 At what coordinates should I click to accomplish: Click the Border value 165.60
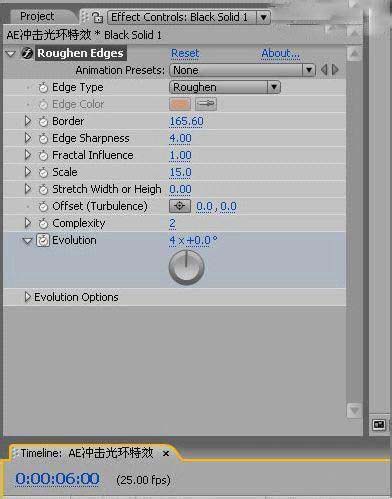pos(186,121)
